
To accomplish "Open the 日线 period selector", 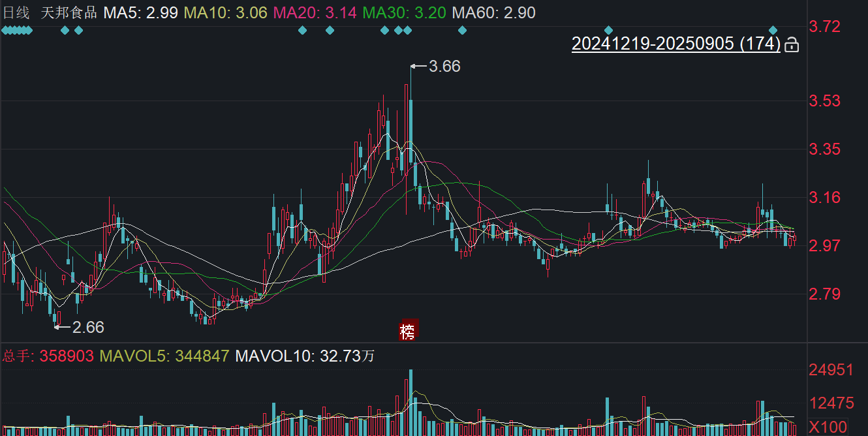I will click(17, 12).
